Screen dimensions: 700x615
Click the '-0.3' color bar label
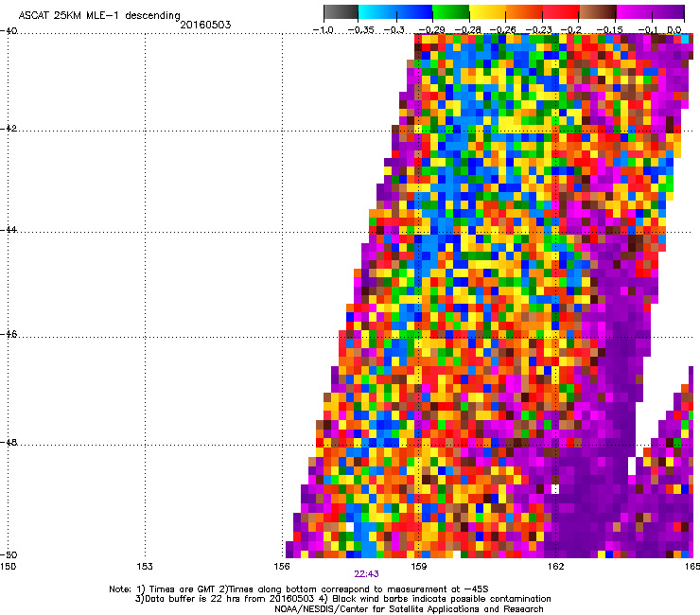pyautogui.click(x=394, y=30)
